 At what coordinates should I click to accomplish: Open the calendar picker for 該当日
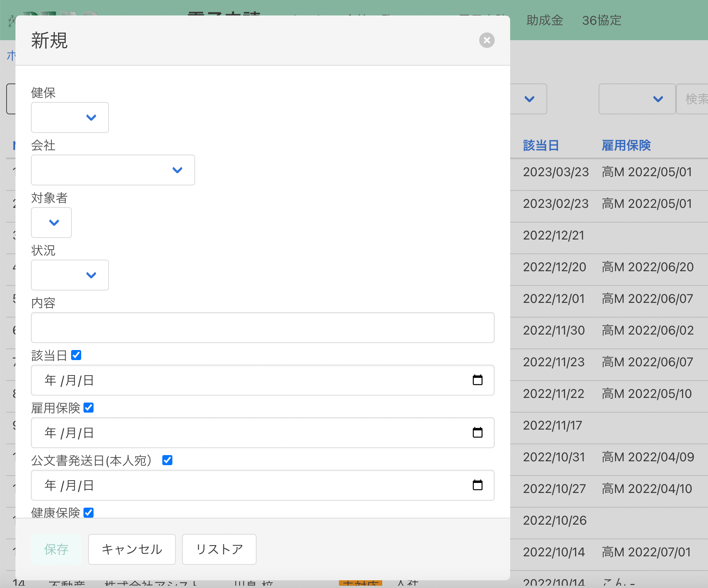[478, 380]
